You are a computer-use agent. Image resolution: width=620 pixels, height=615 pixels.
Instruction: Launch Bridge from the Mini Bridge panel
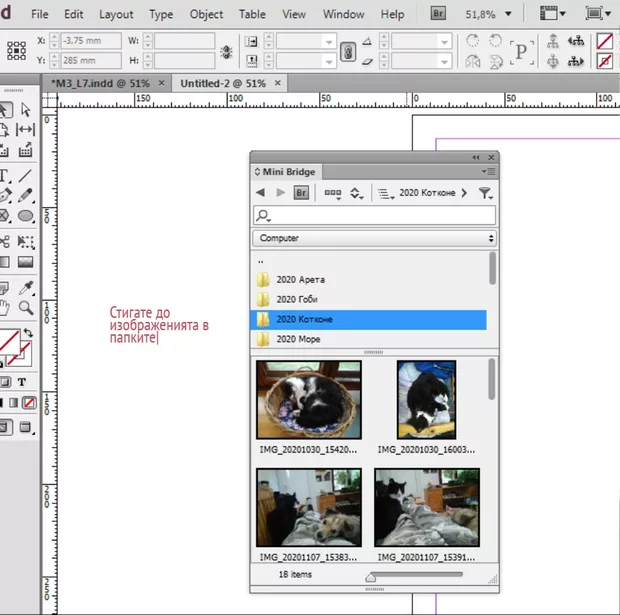301,192
